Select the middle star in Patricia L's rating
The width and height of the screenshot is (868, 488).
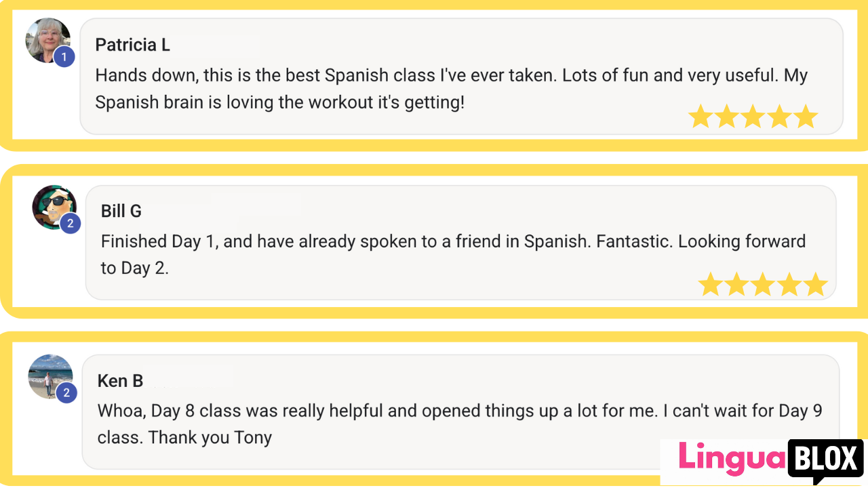click(x=753, y=117)
